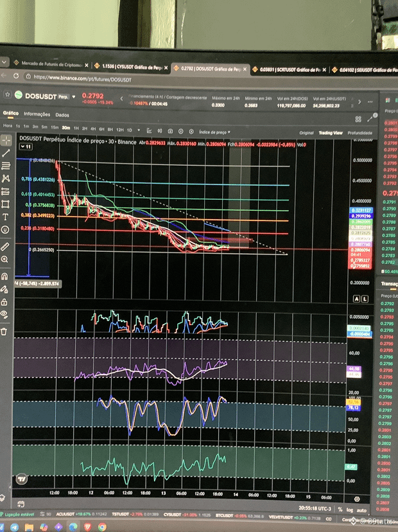Activate the zoom in tool
The height and width of the screenshot is (532, 398).
click(4, 260)
